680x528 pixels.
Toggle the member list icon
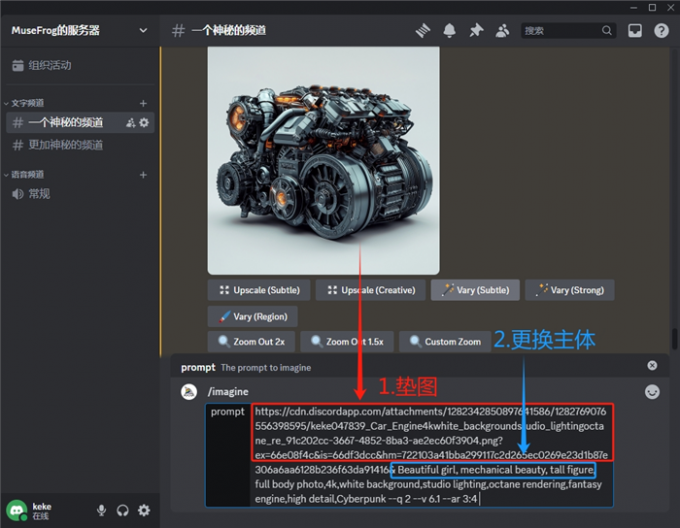[502, 30]
